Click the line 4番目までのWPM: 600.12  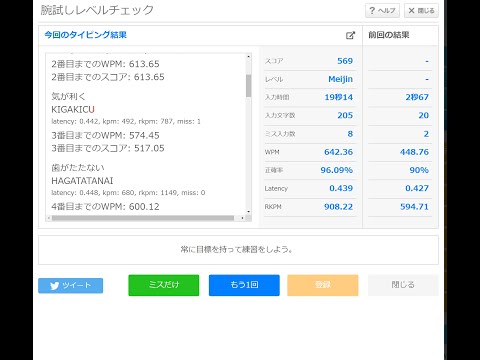(105, 207)
